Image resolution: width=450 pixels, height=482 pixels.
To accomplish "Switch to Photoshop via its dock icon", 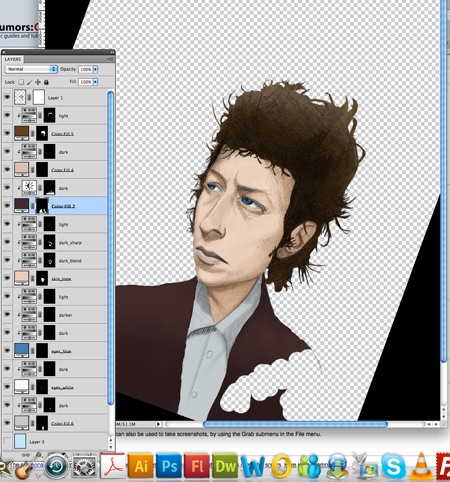I will [169, 466].
